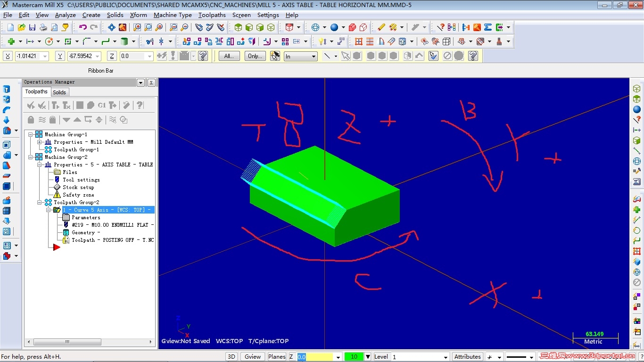Select the Stock setup tree item
Image resolution: width=644 pixels, height=362 pixels.
click(78, 187)
